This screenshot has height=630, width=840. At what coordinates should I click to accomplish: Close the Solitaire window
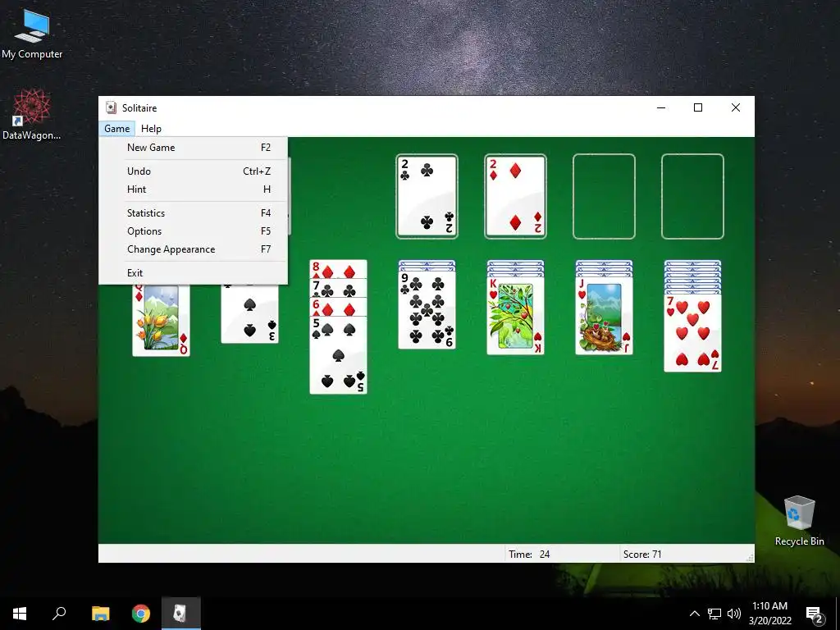[736, 107]
